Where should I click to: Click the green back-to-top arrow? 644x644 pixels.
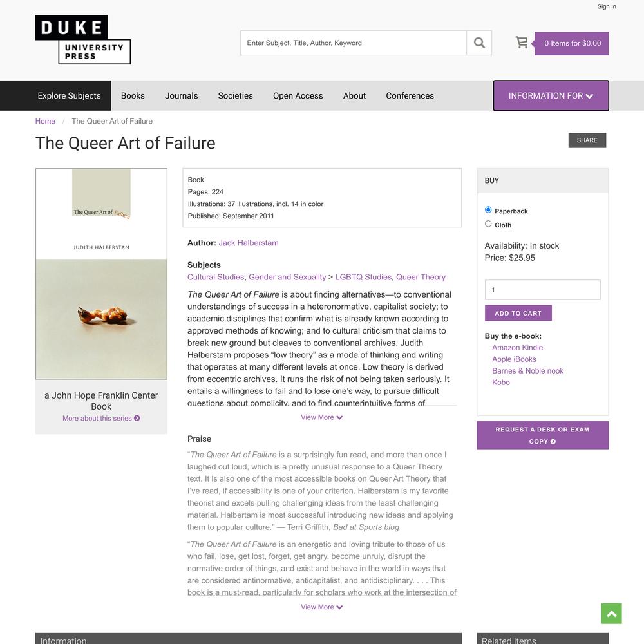[611, 613]
